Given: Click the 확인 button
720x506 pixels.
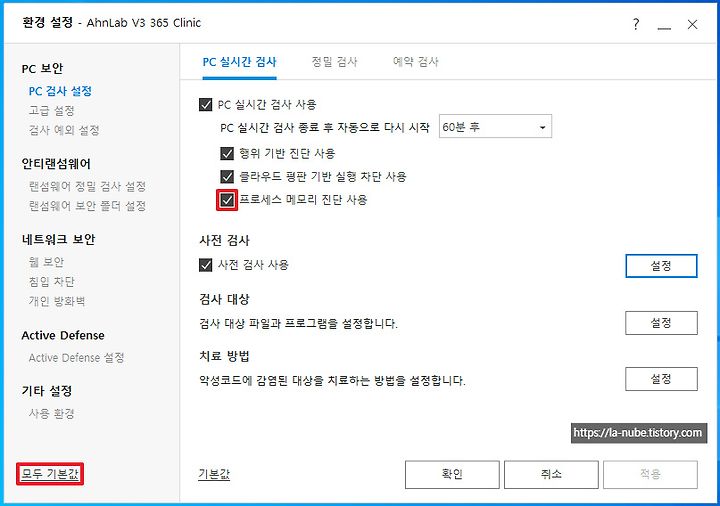Looking at the screenshot, I should coord(452,474).
